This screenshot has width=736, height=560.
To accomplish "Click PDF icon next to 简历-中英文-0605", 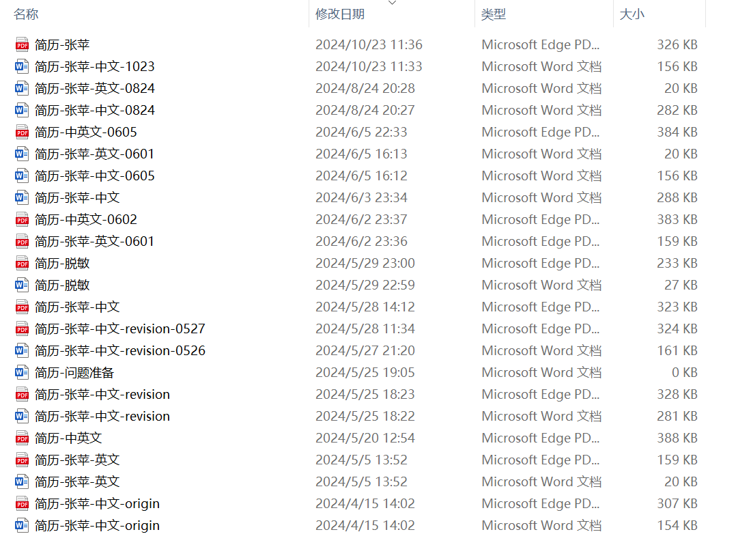I will click(x=22, y=132).
